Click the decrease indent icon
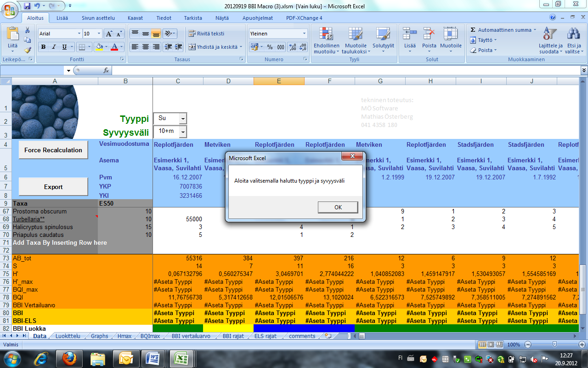The image size is (588, 368). 168,47
